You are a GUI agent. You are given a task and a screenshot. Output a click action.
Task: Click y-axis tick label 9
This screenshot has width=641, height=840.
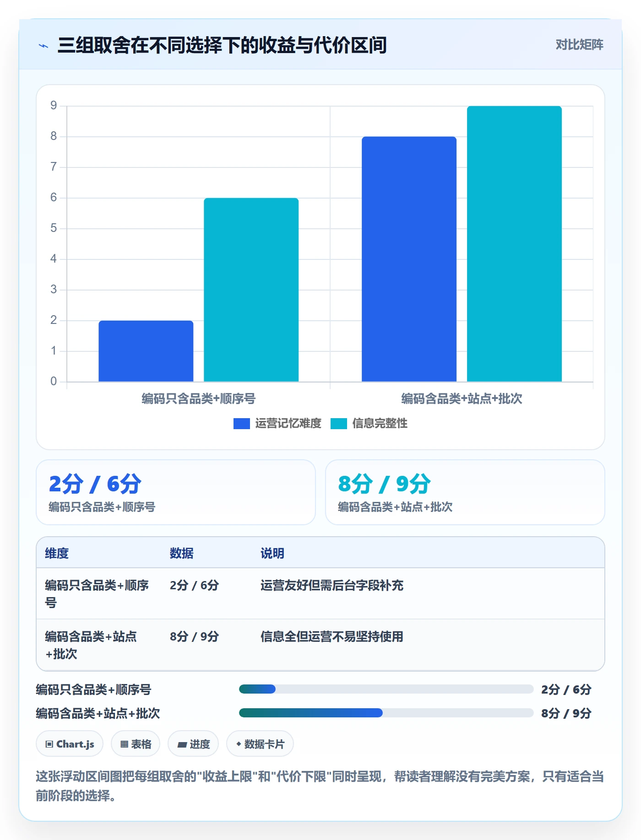coord(54,106)
